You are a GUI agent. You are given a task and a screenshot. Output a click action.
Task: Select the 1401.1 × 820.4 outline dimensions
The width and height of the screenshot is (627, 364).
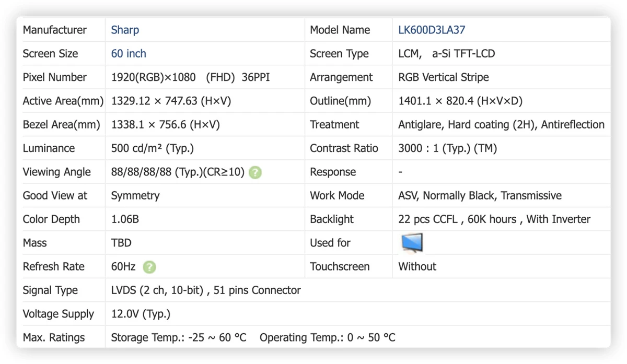pos(460,101)
